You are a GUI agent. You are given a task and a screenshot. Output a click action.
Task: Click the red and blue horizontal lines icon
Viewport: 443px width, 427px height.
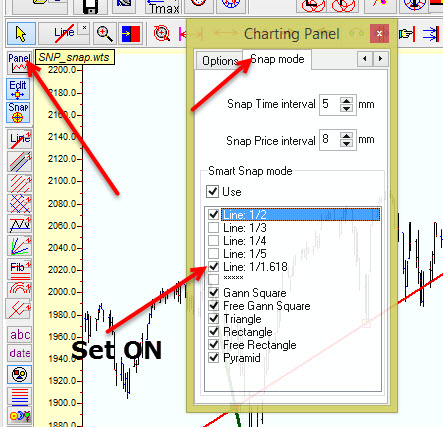point(19,396)
